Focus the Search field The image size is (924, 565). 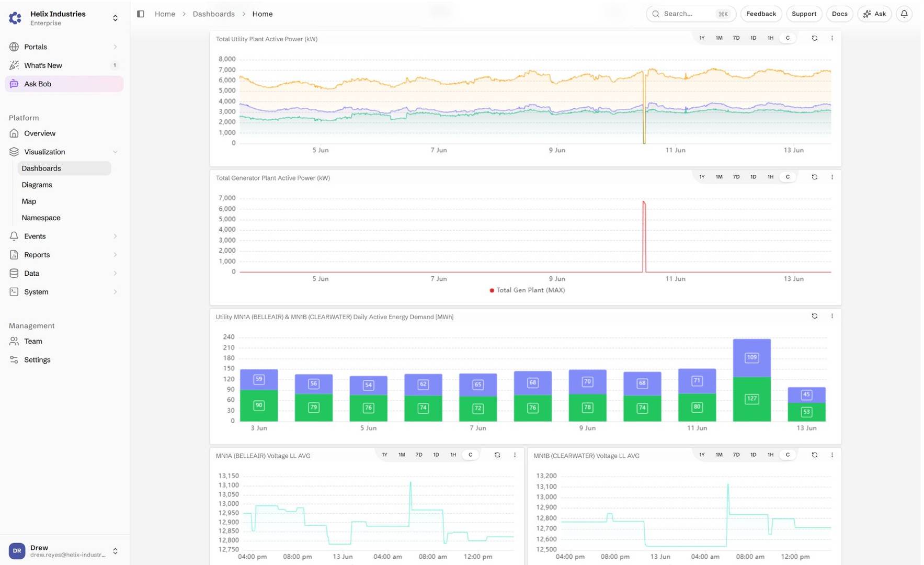[691, 14]
